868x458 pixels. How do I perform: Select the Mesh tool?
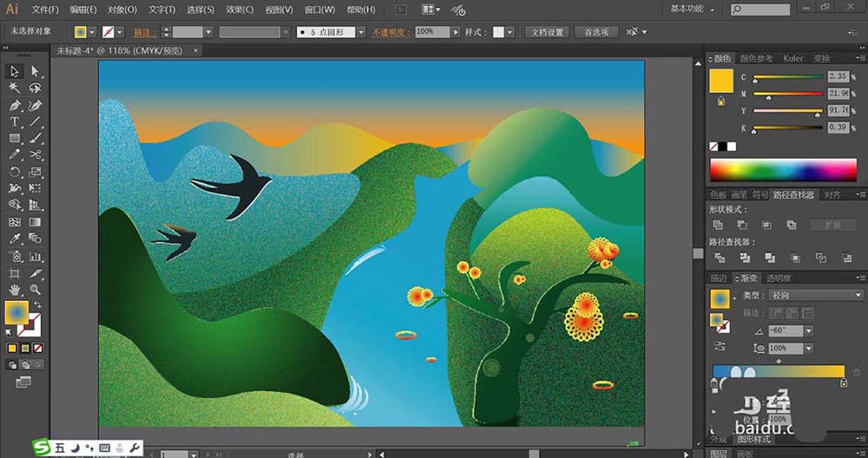coord(15,222)
